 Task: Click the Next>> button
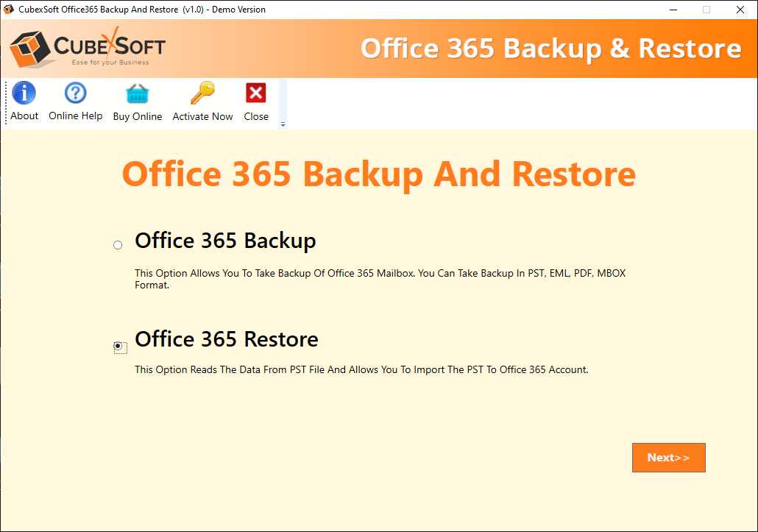[x=668, y=458]
